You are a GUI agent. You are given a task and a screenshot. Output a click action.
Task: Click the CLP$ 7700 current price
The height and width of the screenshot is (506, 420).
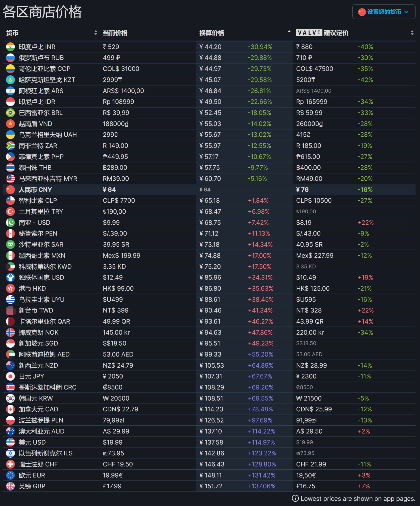point(119,200)
